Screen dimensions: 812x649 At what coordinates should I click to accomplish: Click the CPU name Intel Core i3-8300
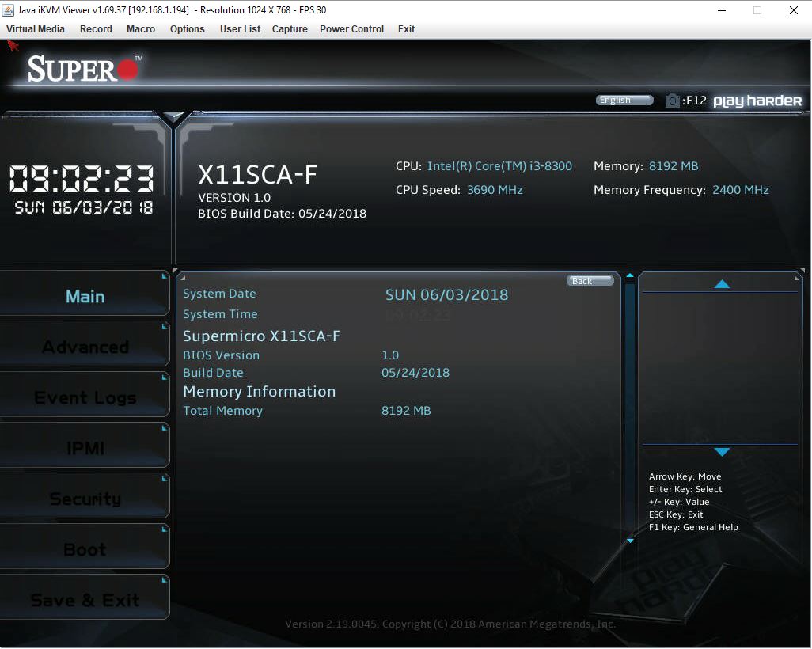(x=499, y=166)
